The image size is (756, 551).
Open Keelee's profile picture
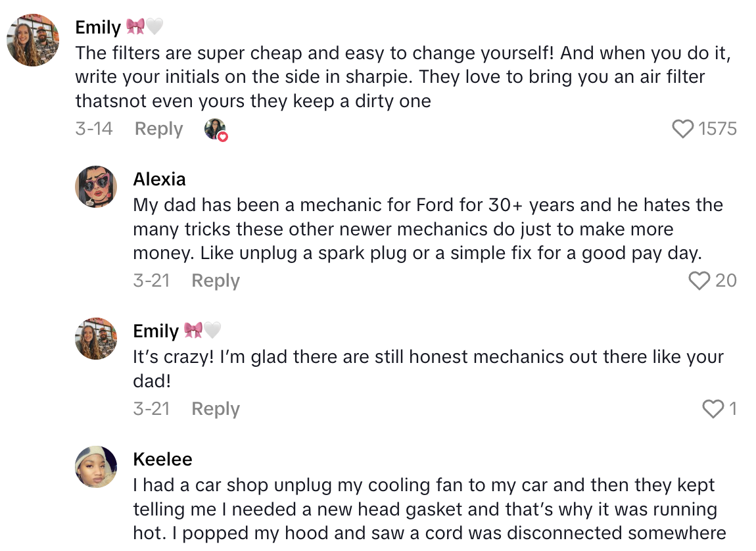tap(96, 467)
